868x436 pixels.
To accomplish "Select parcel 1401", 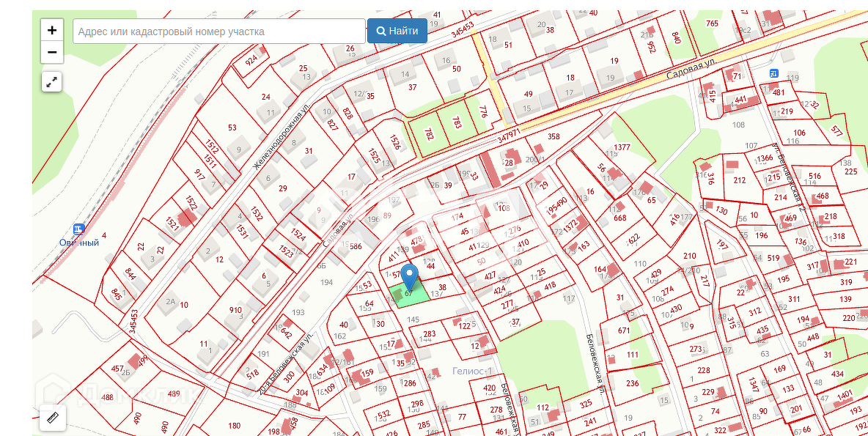I will [x=845, y=395].
